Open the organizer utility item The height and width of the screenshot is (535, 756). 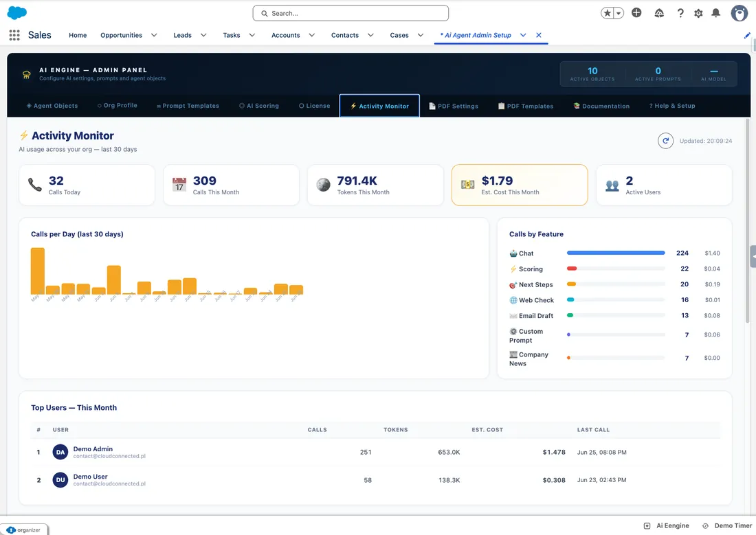click(x=23, y=530)
